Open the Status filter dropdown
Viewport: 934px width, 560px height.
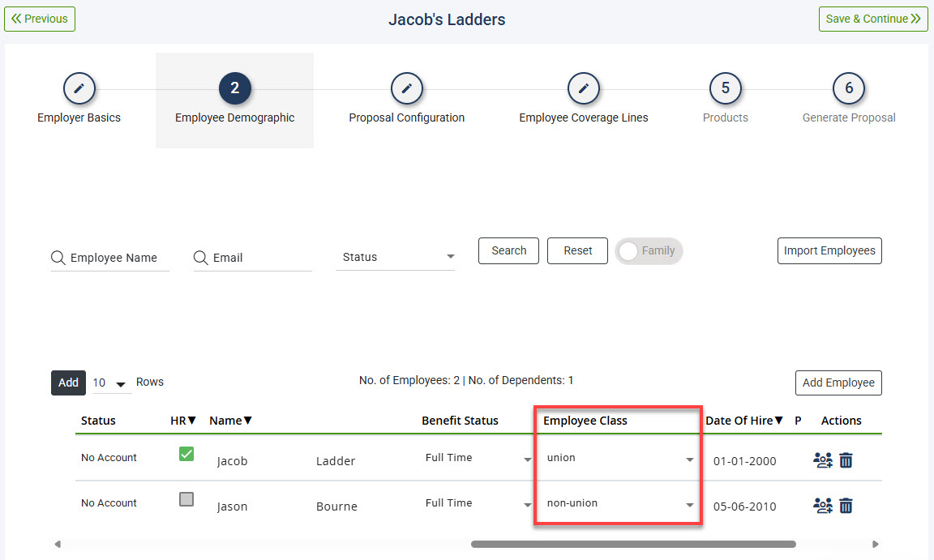click(x=395, y=257)
